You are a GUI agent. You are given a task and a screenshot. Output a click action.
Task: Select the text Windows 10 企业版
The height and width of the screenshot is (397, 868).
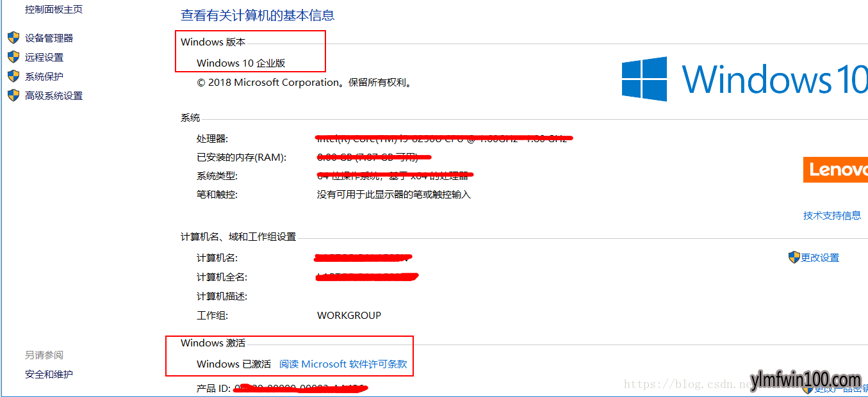pyautogui.click(x=241, y=63)
